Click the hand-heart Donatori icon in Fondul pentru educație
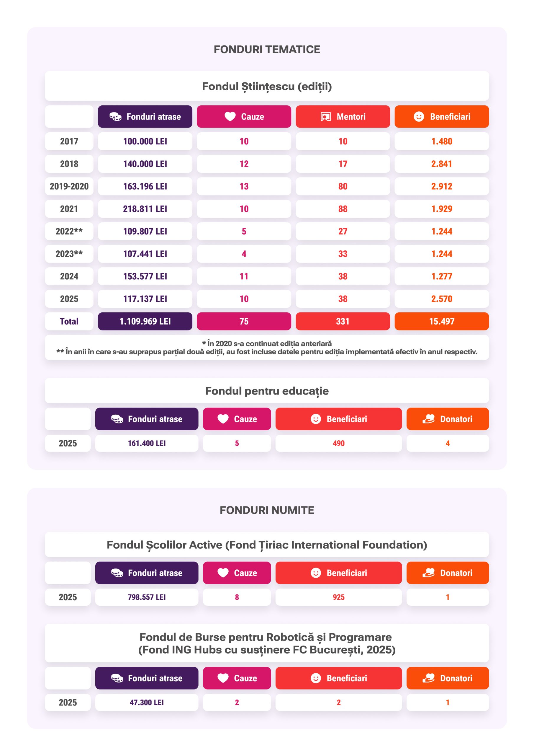534x756 pixels. pyautogui.click(x=428, y=419)
